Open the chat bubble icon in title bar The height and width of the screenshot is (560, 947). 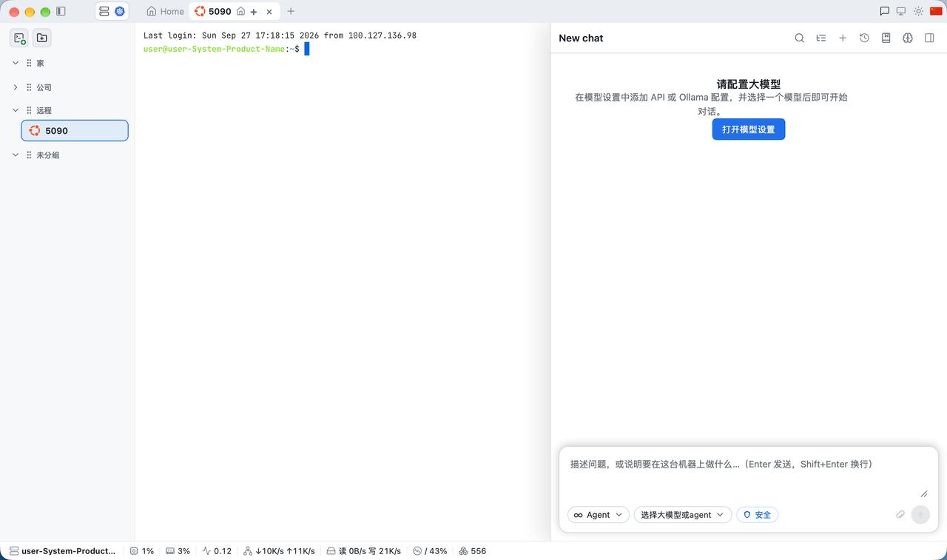884,11
